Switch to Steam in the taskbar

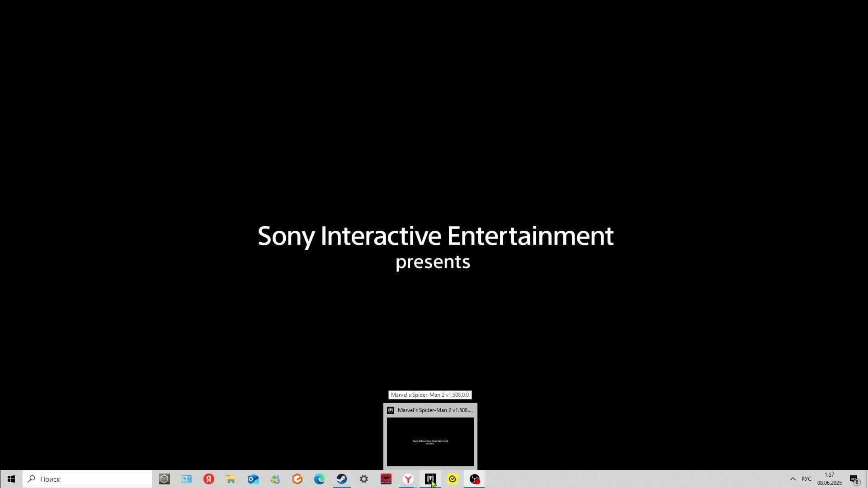point(342,479)
